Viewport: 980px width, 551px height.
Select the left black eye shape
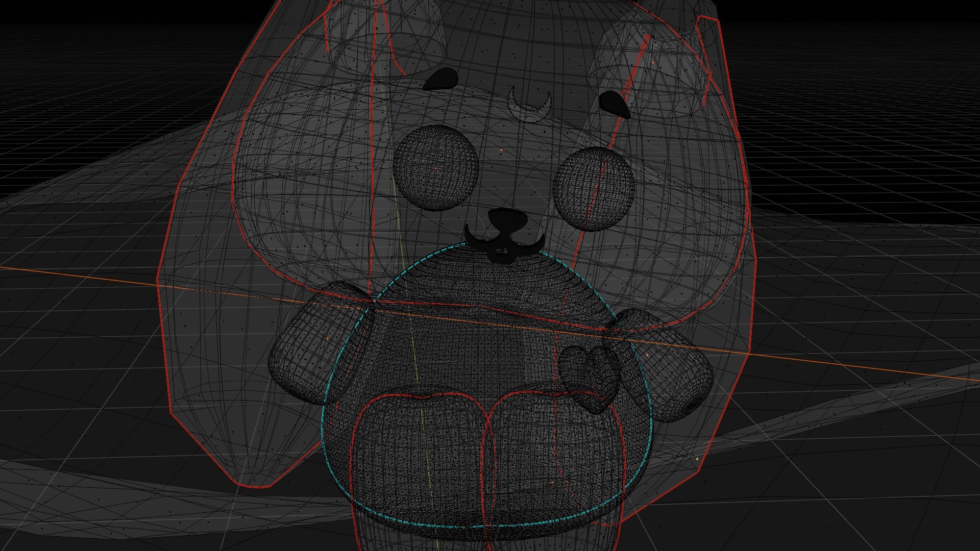point(442,79)
